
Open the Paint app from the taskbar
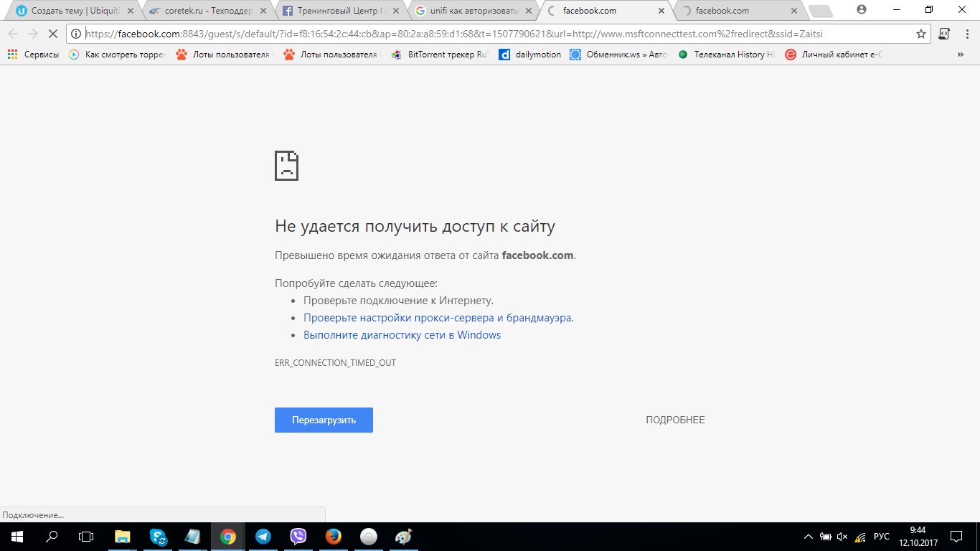click(x=403, y=537)
